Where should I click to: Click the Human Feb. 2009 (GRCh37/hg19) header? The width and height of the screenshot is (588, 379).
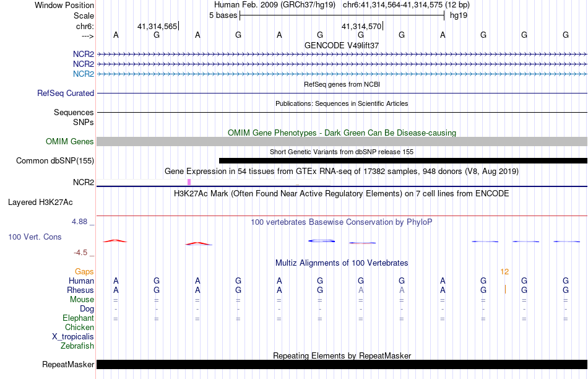(276, 5)
